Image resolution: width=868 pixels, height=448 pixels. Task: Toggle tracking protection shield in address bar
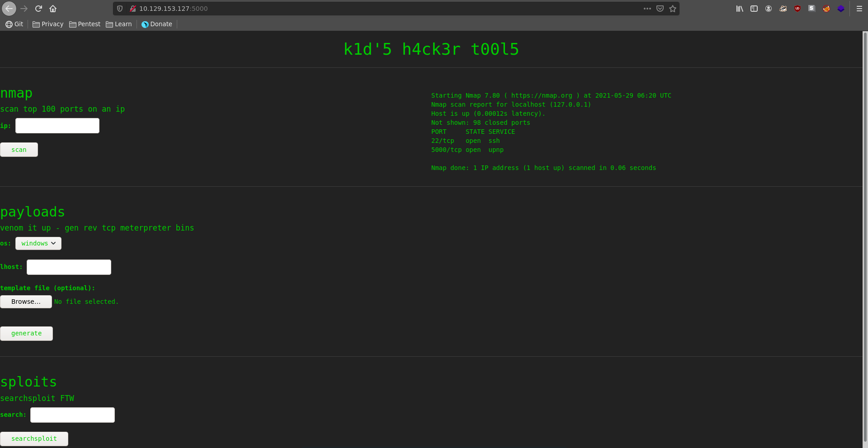pyautogui.click(x=120, y=9)
